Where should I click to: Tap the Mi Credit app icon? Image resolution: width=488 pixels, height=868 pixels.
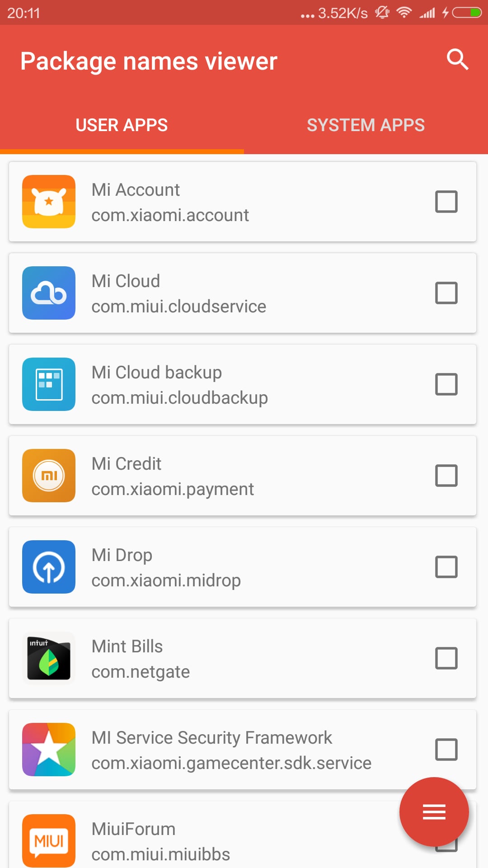tap(49, 476)
